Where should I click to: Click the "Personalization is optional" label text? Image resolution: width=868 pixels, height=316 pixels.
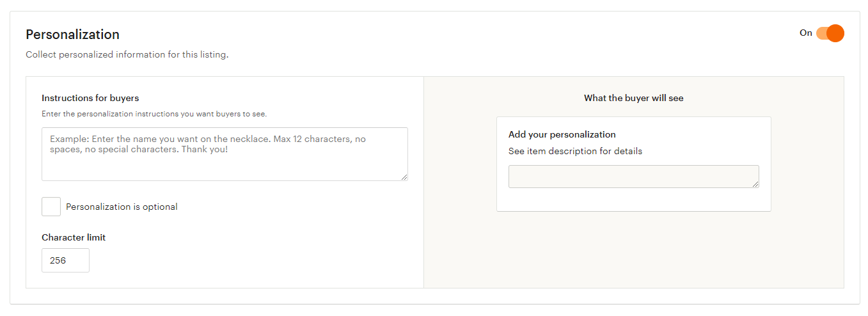pyautogui.click(x=122, y=207)
